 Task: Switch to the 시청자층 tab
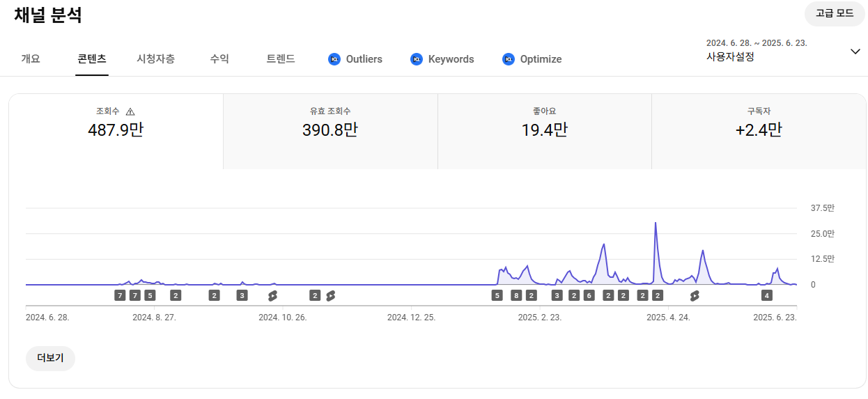(x=155, y=59)
